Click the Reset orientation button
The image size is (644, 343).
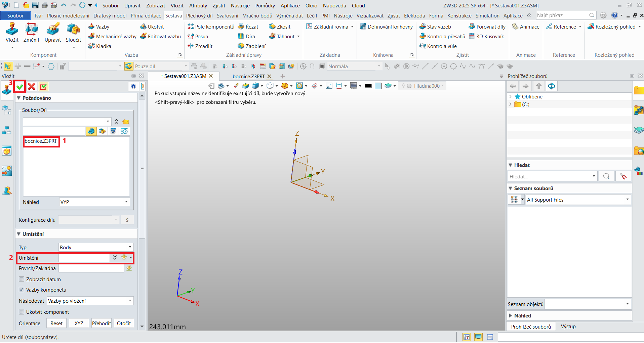tap(56, 323)
